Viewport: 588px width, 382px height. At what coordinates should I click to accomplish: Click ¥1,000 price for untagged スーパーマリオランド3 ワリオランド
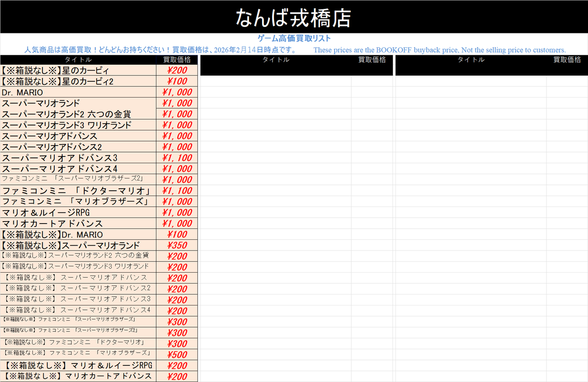click(x=177, y=125)
